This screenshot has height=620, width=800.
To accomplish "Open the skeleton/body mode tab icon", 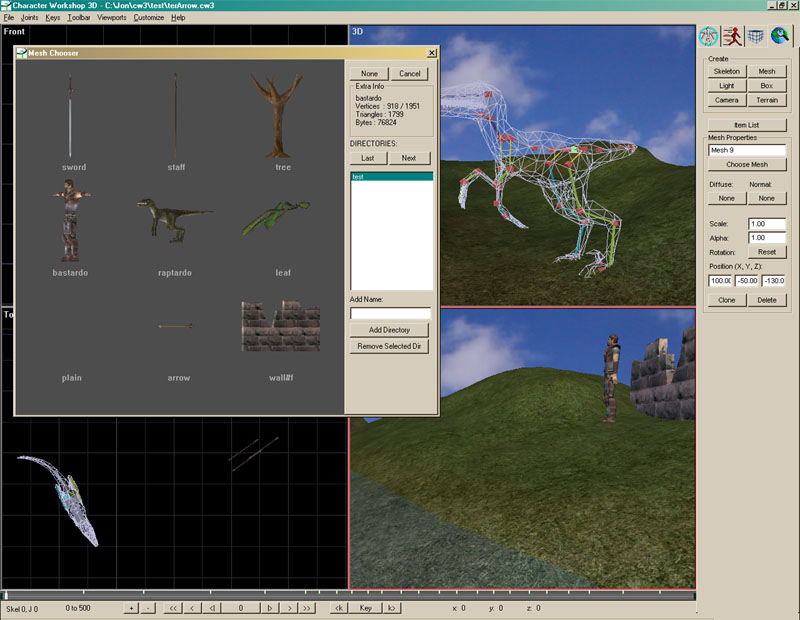I will click(x=709, y=37).
